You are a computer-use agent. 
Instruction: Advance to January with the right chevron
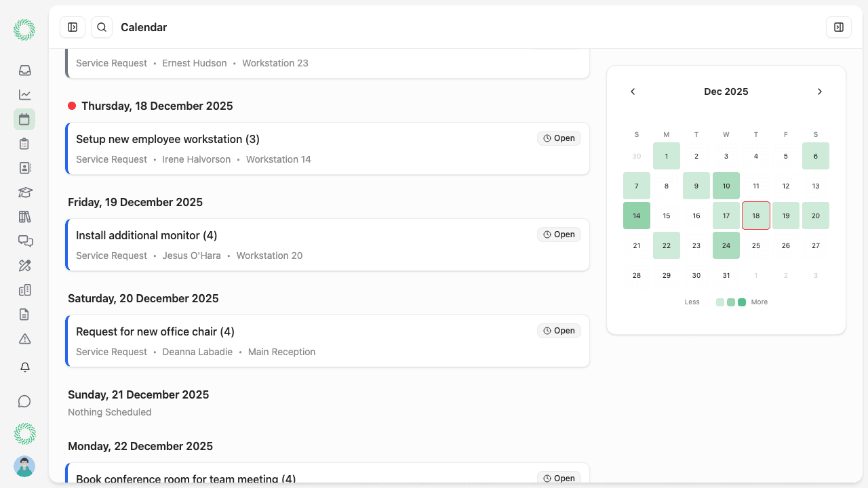click(820, 91)
